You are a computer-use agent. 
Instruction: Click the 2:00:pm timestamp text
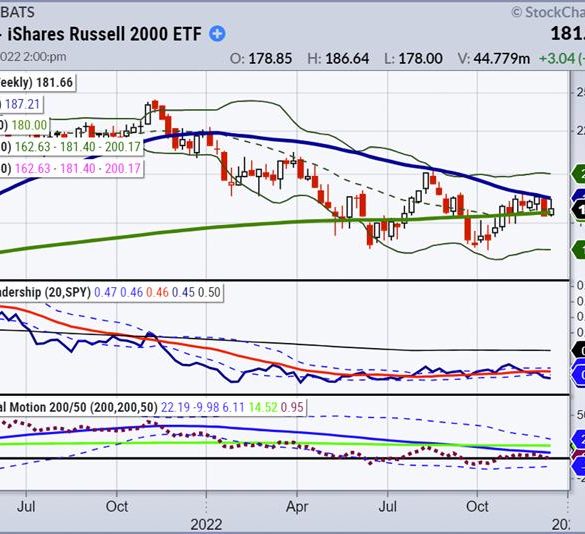coord(45,57)
